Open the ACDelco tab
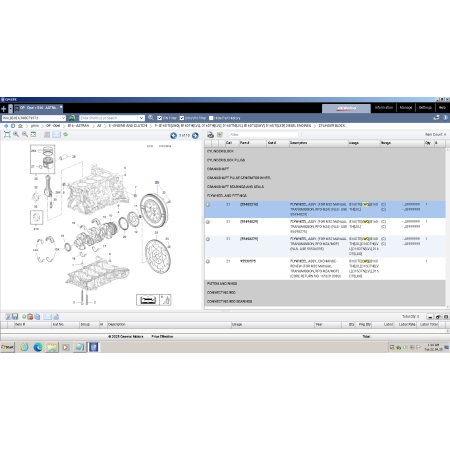This screenshot has width=450, height=450. pos(346,108)
